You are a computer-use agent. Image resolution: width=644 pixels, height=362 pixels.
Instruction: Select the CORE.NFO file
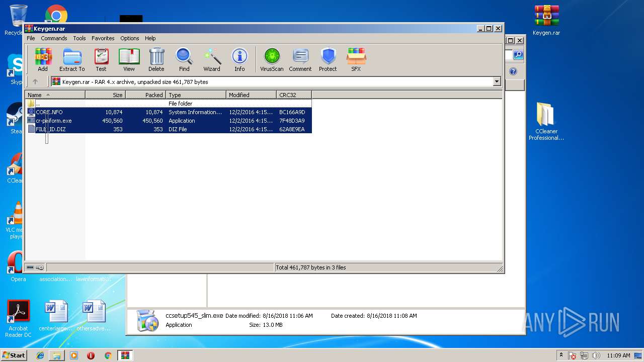[x=169, y=112]
